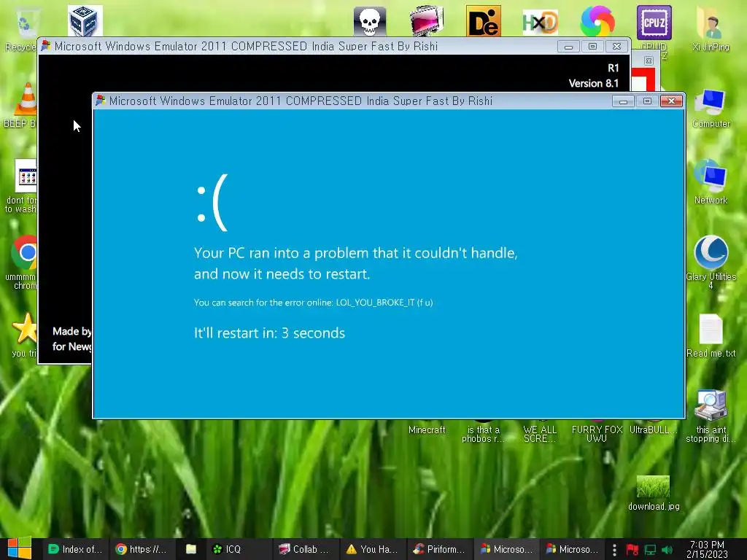
Task: Open the skull desktop icon
Action: (x=370, y=21)
